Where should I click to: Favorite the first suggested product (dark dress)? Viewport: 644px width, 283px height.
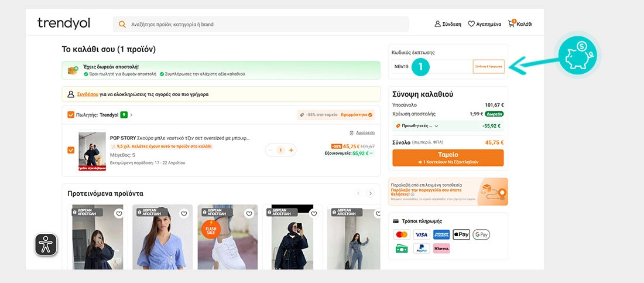coord(119,213)
